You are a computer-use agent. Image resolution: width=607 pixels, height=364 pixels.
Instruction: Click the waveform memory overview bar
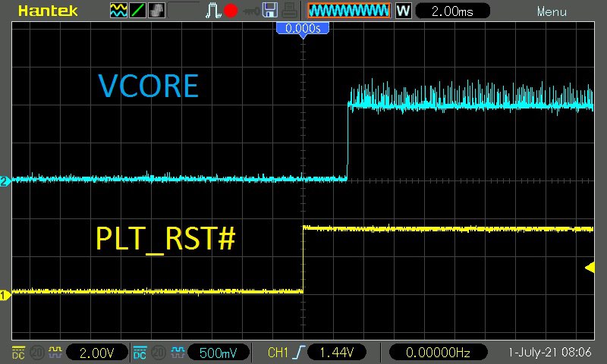pos(349,11)
